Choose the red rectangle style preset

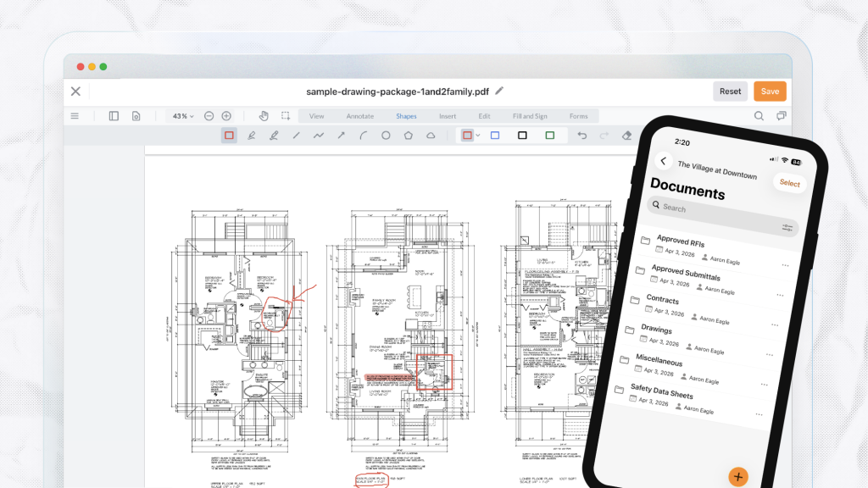click(x=467, y=136)
